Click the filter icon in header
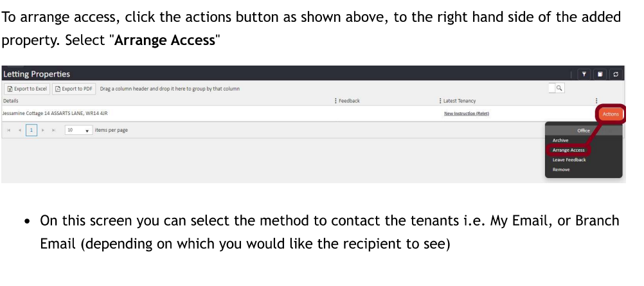 click(584, 74)
